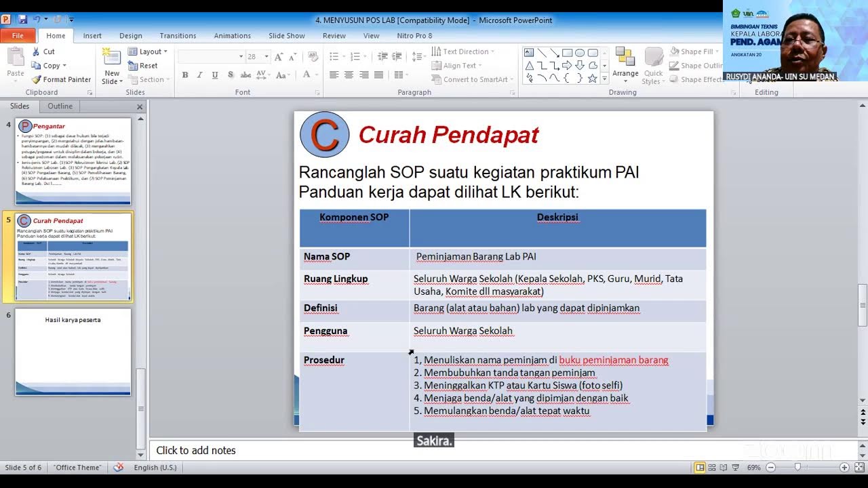The image size is (868, 488).
Task: Open the Layout dropdown
Action: click(x=148, y=52)
